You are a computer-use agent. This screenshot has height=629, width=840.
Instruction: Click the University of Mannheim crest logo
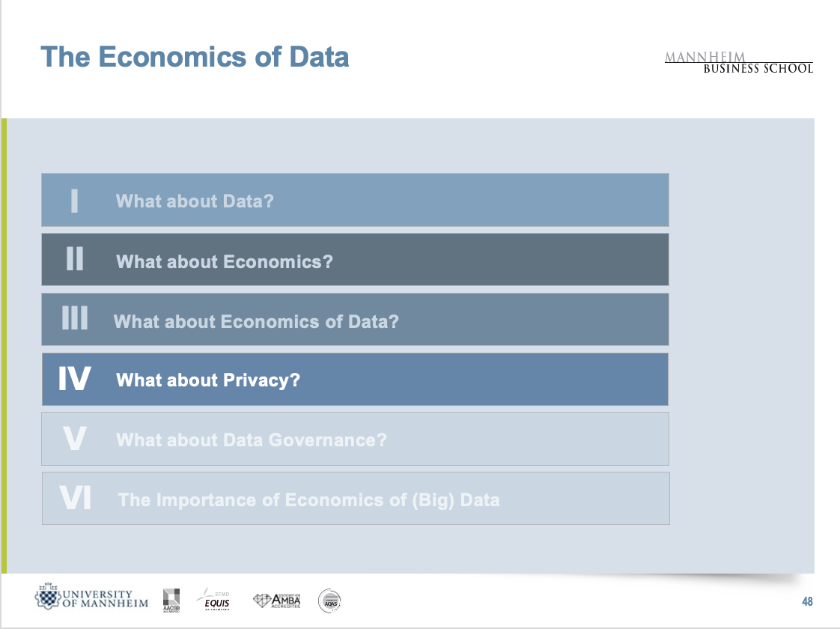point(49,598)
